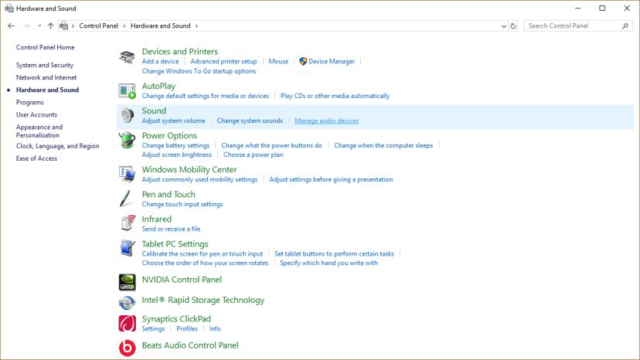The height and width of the screenshot is (360, 640).
Task: Open Manage audio devices
Action: [327, 121]
